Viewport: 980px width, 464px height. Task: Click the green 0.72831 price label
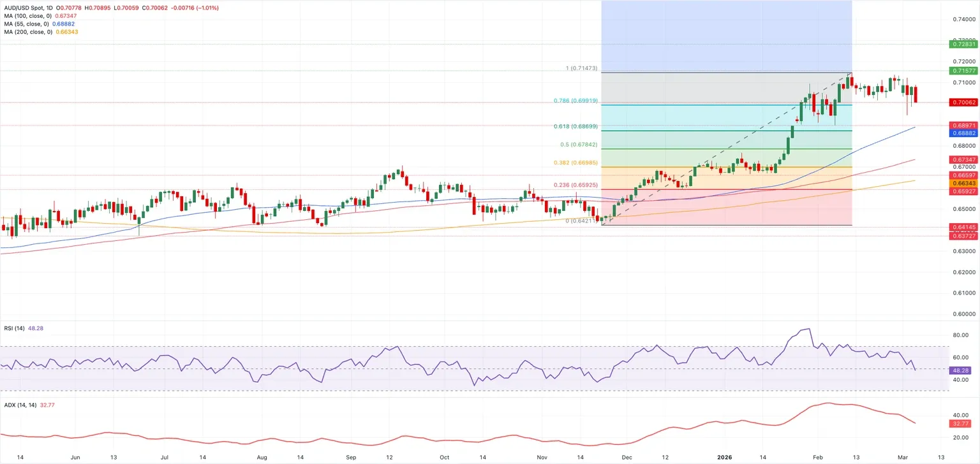click(964, 44)
